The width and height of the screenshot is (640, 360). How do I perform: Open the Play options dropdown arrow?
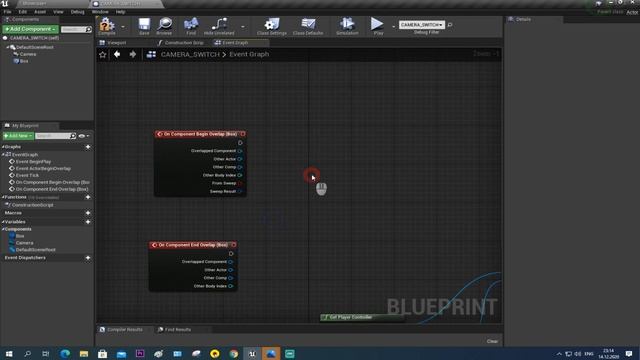pyautogui.click(x=393, y=27)
